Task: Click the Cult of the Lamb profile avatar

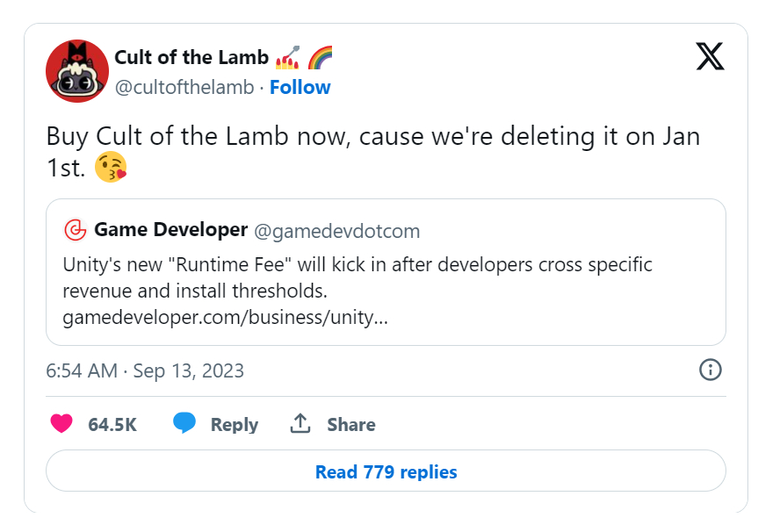Action: pos(77,71)
